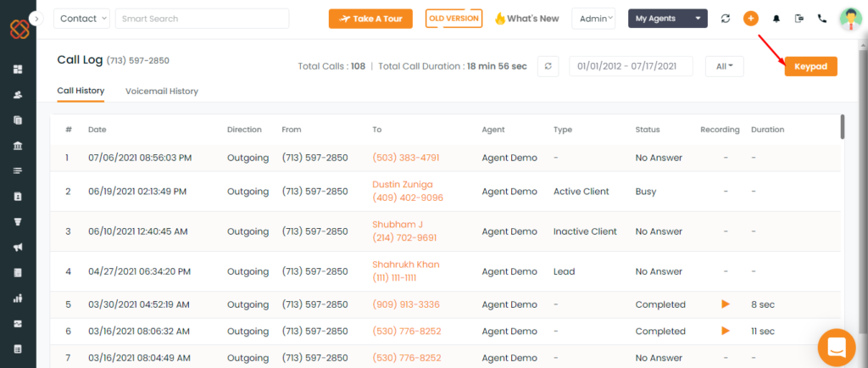Open the ID badge icon in sidebar
The width and height of the screenshot is (868, 368).
[x=19, y=197]
